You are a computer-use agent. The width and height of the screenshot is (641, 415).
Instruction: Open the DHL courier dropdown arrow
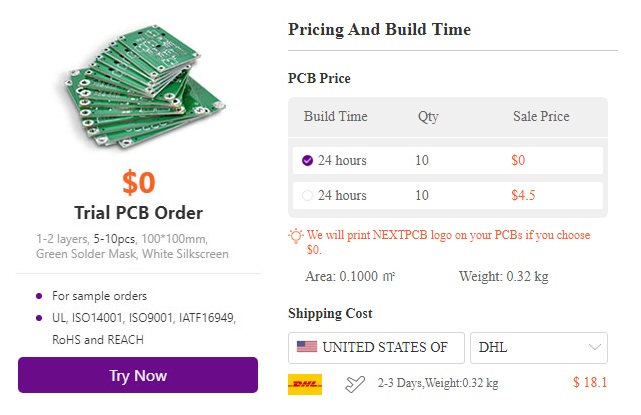tap(596, 347)
